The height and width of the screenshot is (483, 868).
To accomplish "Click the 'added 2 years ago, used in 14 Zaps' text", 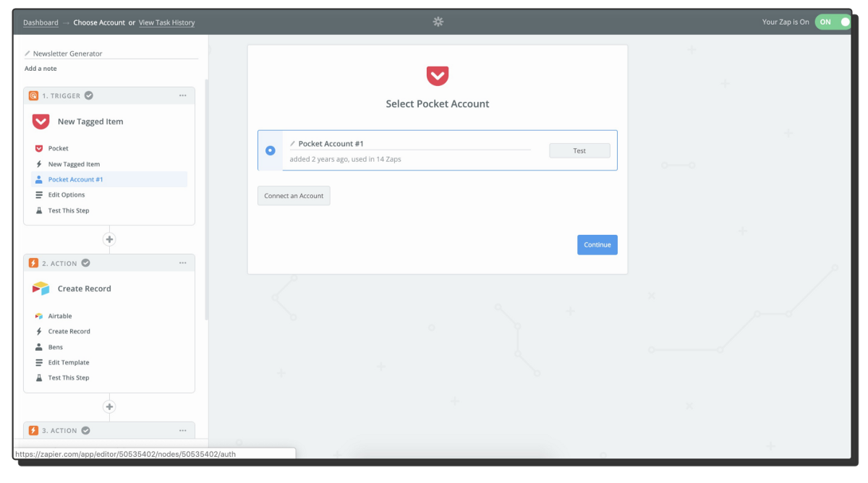I will tap(345, 159).
